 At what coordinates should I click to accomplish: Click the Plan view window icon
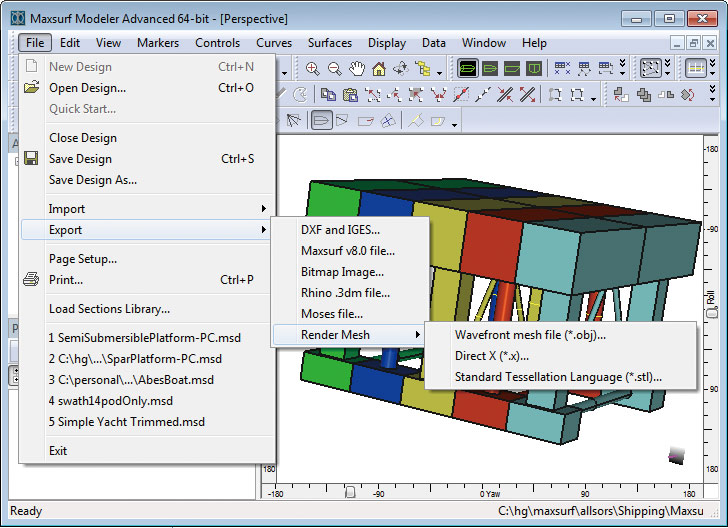(490, 69)
